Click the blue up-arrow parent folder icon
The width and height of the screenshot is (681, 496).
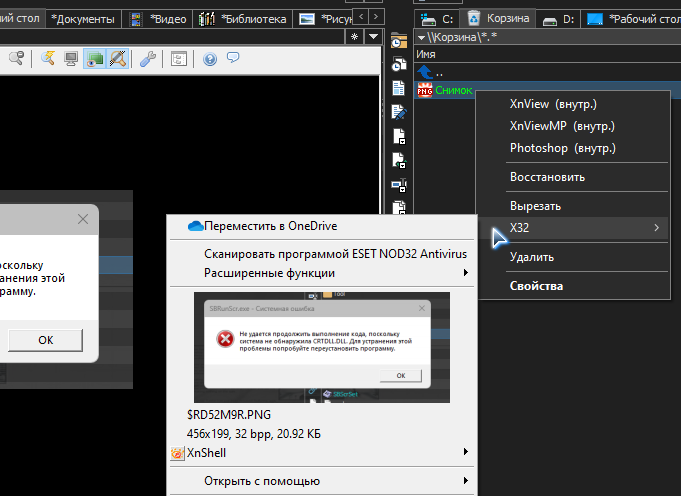pyautogui.click(x=424, y=73)
